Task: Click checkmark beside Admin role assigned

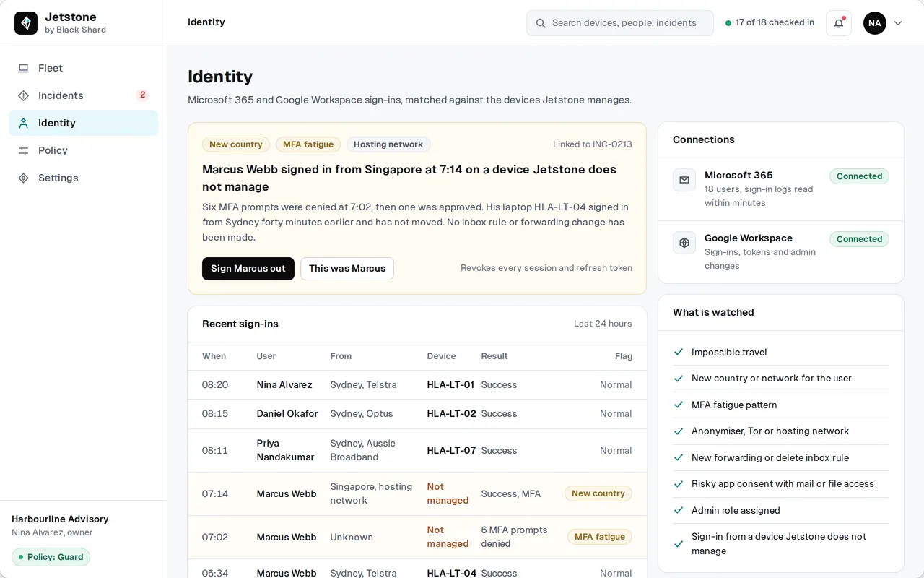Action: pyautogui.click(x=679, y=510)
